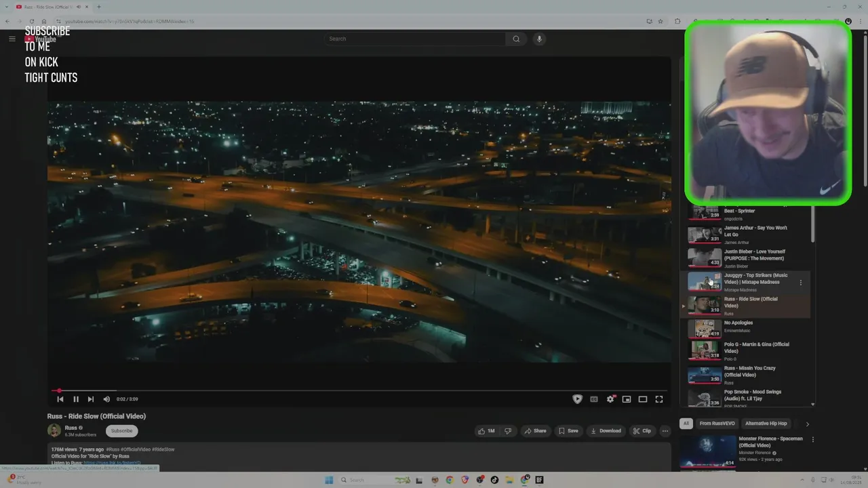Open File Explorer from the taskbar
Viewport: 868px width, 488px height.
[x=509, y=480]
